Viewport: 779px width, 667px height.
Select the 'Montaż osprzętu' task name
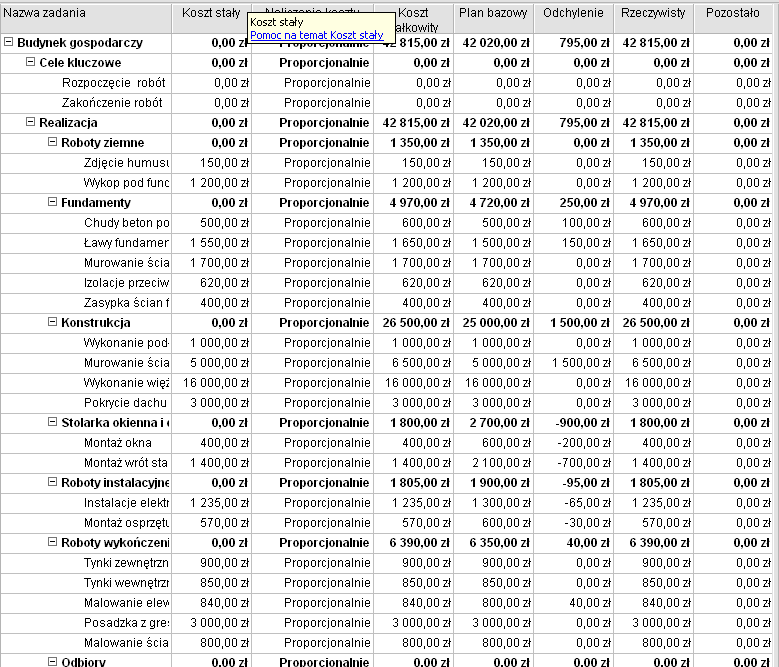(x=126, y=523)
